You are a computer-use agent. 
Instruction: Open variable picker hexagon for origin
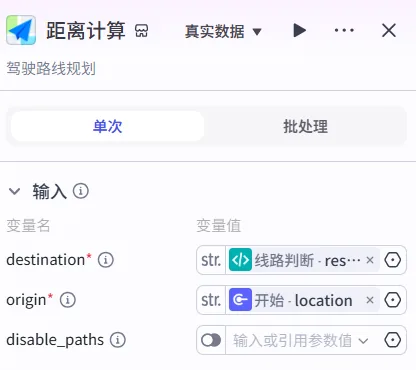[x=393, y=300]
